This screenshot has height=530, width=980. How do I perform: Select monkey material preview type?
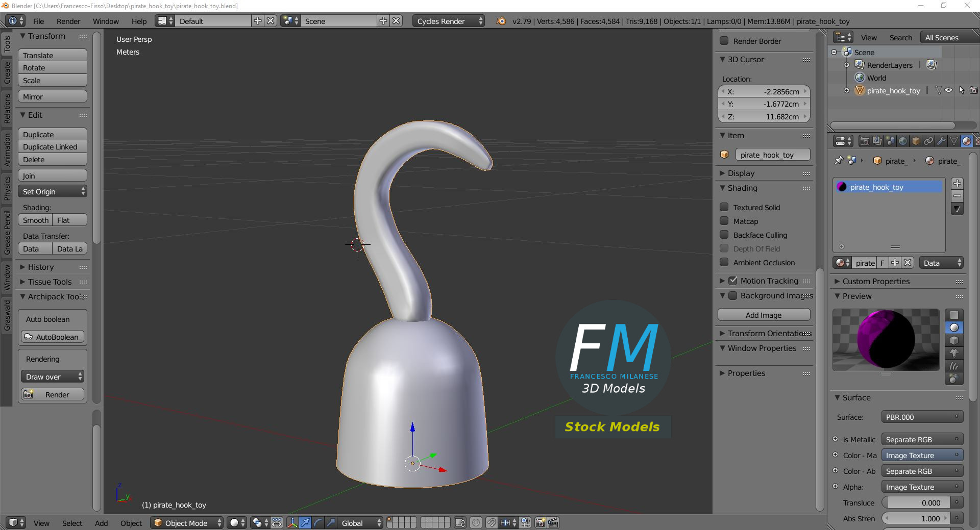(954, 353)
